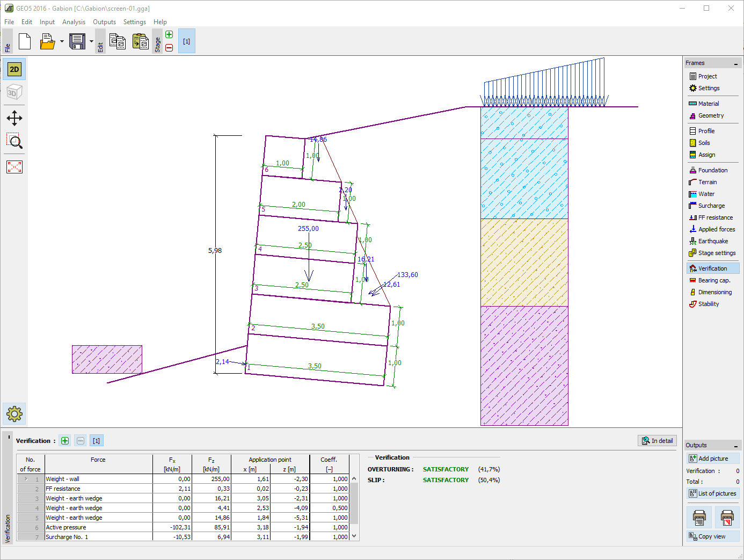The width and height of the screenshot is (744, 560).
Task: Add a new construction stage
Action: click(x=169, y=34)
